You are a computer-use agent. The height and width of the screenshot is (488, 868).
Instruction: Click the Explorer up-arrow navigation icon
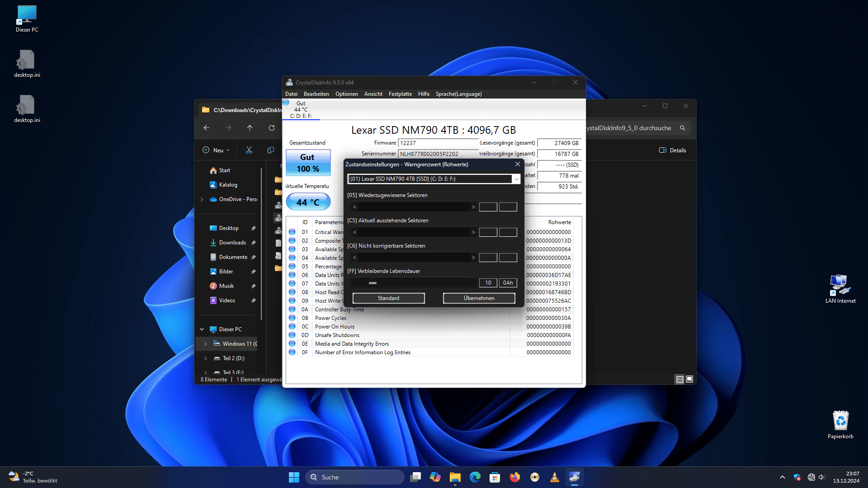[250, 128]
